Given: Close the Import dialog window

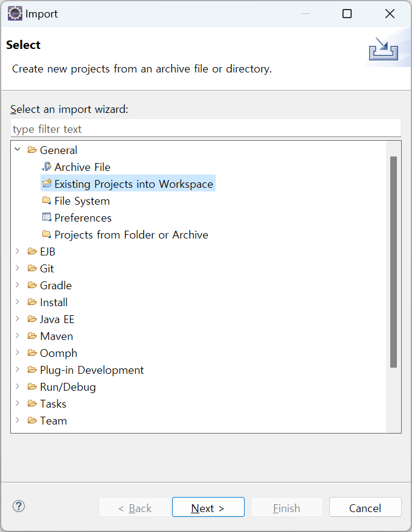Looking at the screenshot, I should [390, 13].
